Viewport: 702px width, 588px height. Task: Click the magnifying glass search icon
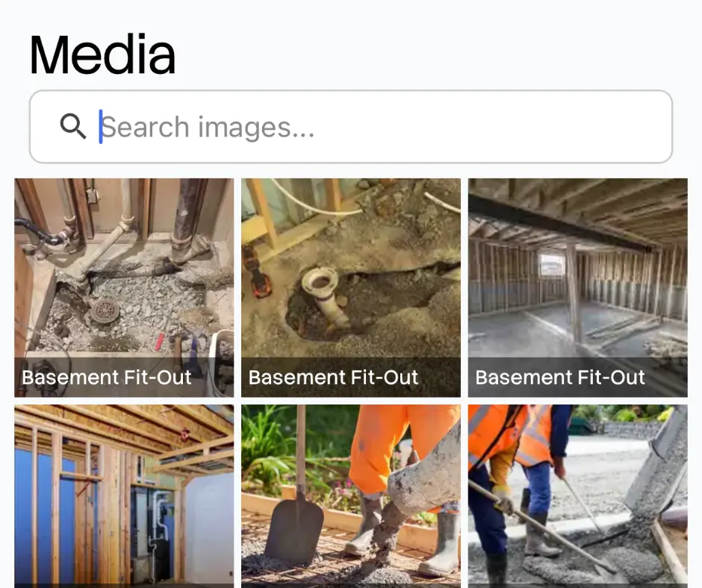(x=73, y=126)
